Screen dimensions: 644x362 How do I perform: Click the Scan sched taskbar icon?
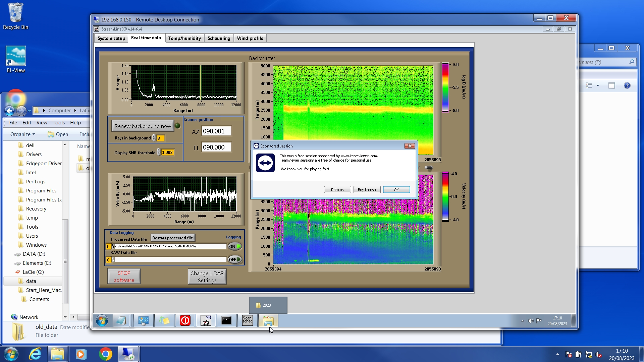[x=247, y=321]
